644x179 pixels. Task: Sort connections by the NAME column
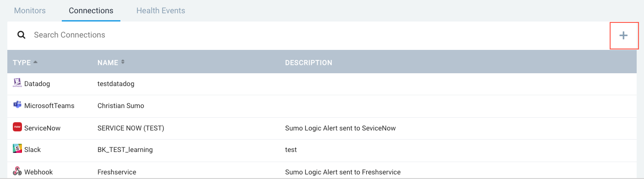coord(111,62)
